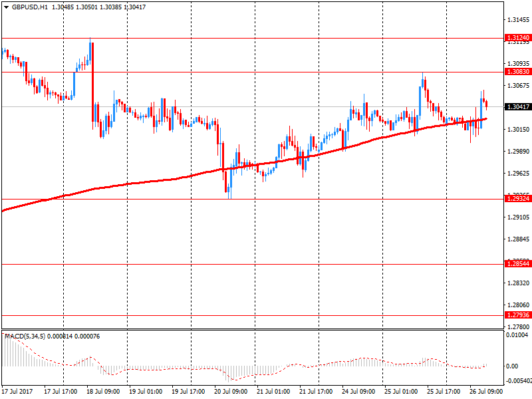This screenshot has height=399, width=532.
Task: Open the chart menu triangle beside GBPUSD,H1
Action: click(6, 7)
